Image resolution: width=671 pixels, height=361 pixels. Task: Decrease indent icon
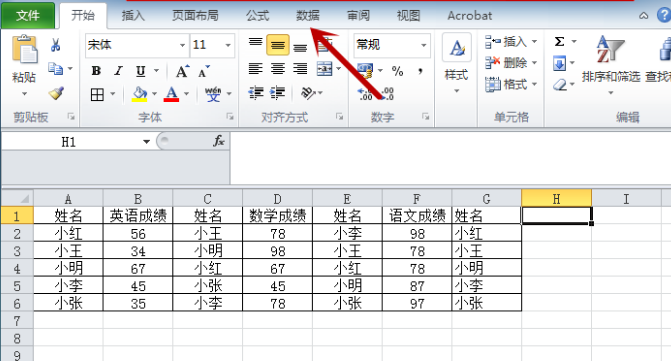[256, 92]
